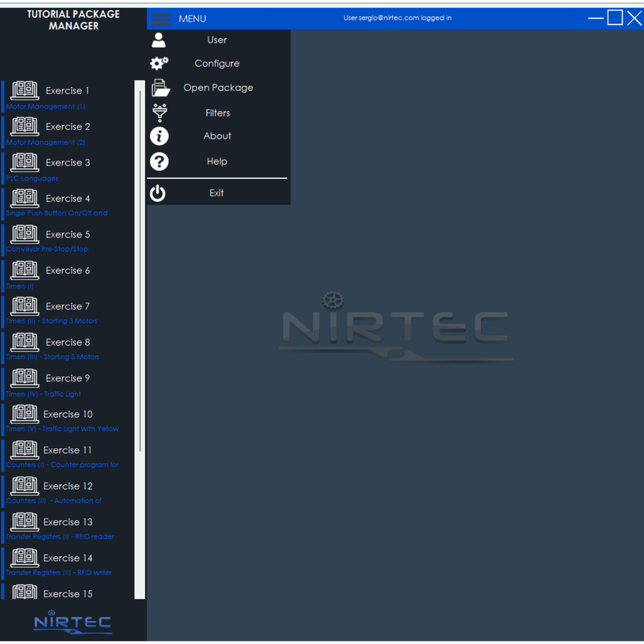The image size is (644, 644).
Task: Open the Configure gears icon
Action: 159,63
